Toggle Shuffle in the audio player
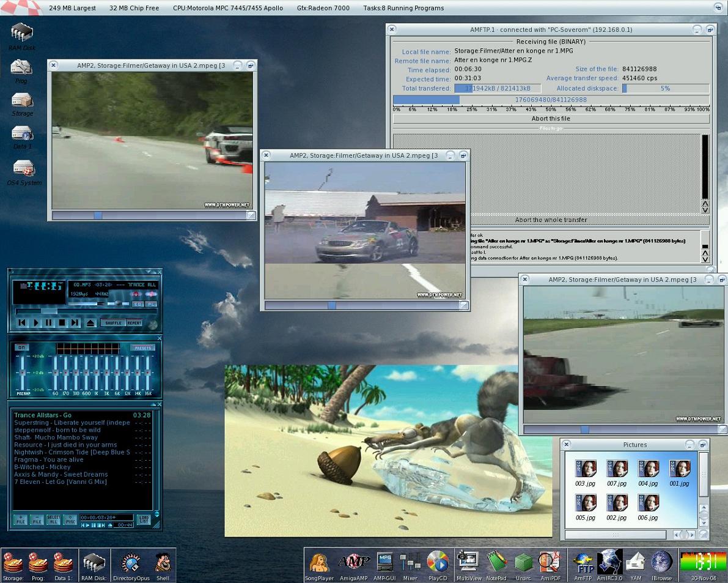Screen dimensions: 728x583 (x=113, y=323)
